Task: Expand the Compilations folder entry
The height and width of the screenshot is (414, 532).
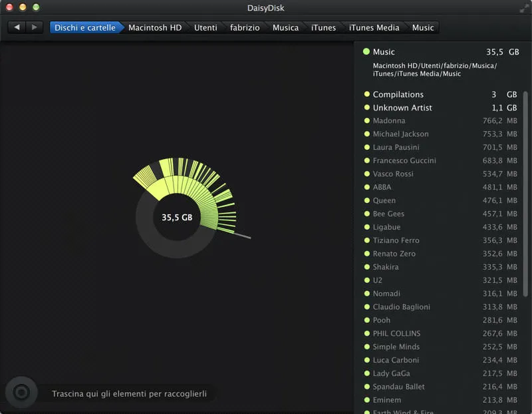Action: (399, 95)
